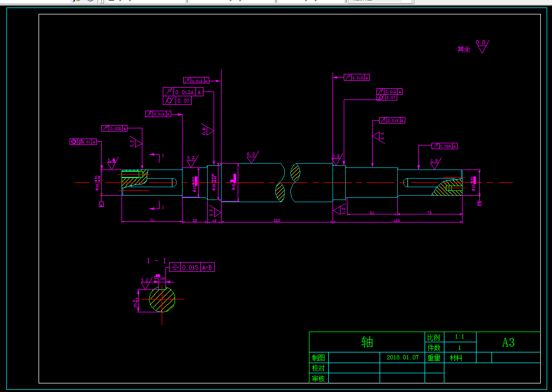Select the 0.015 symmetry tolerance value
The width and height of the screenshot is (552, 392).
(x=191, y=267)
